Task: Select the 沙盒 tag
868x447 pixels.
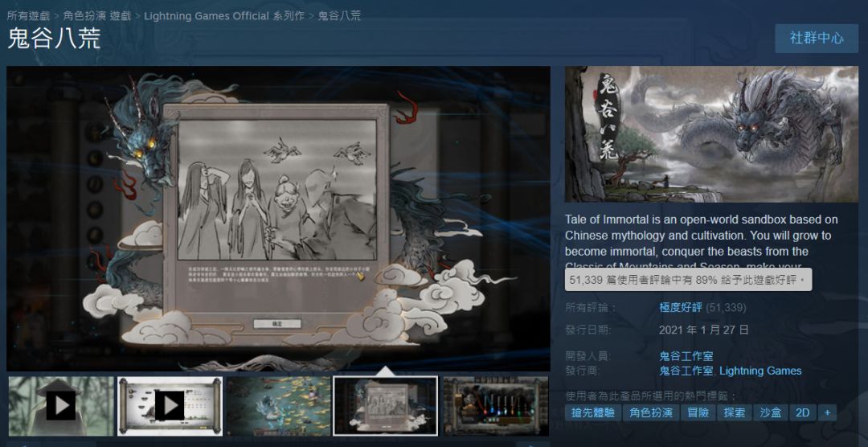Action: tap(771, 412)
